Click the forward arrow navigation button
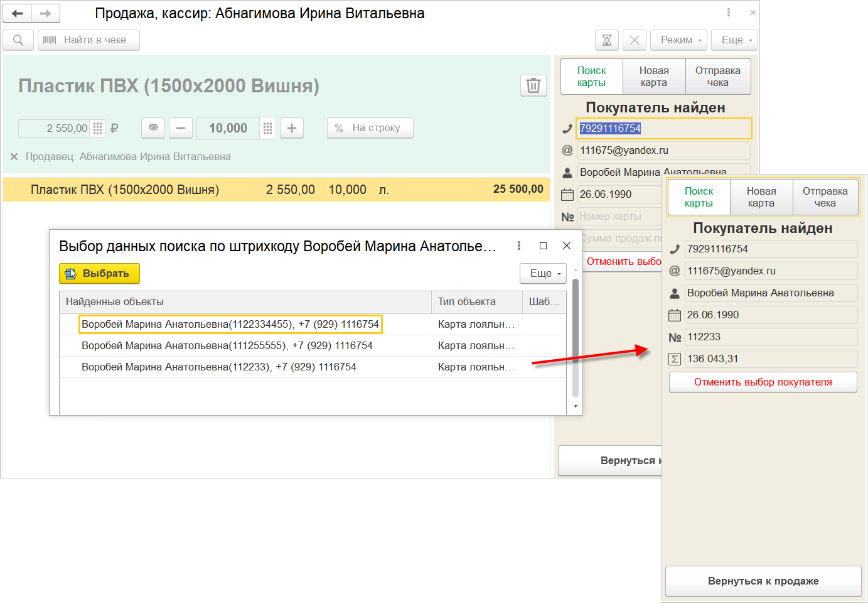This screenshot has height=604, width=868. click(x=45, y=13)
